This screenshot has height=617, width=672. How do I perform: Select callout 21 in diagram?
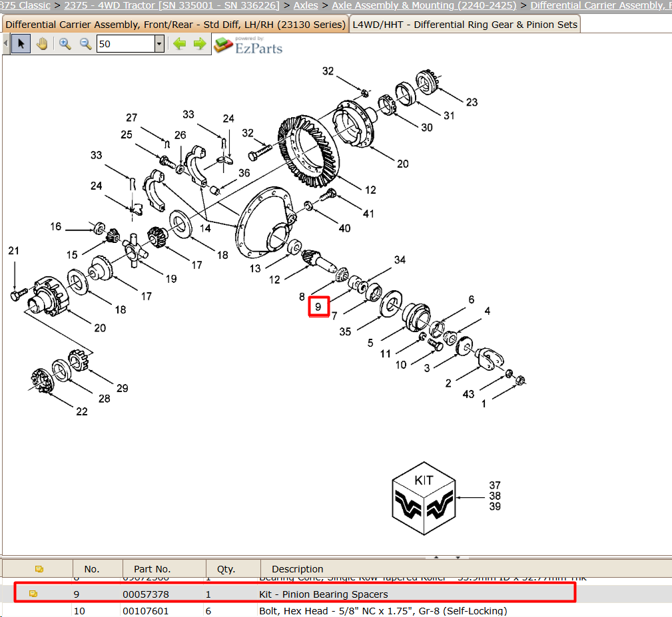pos(14,251)
